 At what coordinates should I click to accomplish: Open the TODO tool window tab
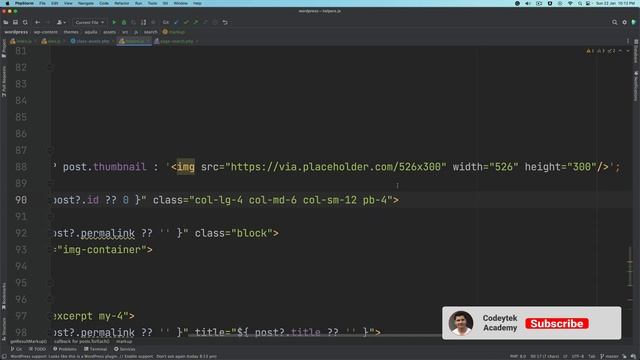37,349
